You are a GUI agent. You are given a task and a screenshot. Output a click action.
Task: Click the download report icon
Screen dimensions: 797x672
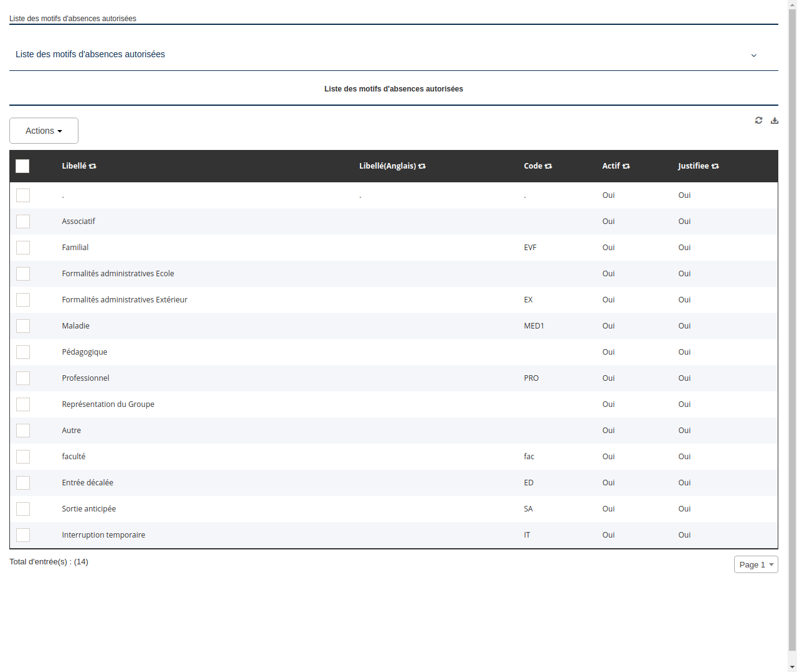(774, 120)
